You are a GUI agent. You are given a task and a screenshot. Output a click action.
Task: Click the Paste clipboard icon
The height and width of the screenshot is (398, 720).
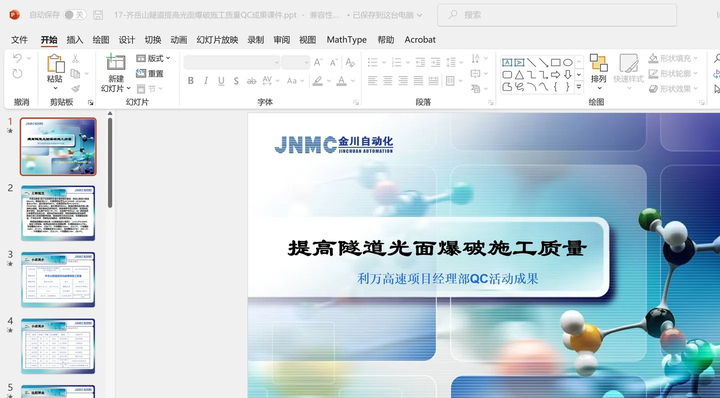click(x=56, y=63)
